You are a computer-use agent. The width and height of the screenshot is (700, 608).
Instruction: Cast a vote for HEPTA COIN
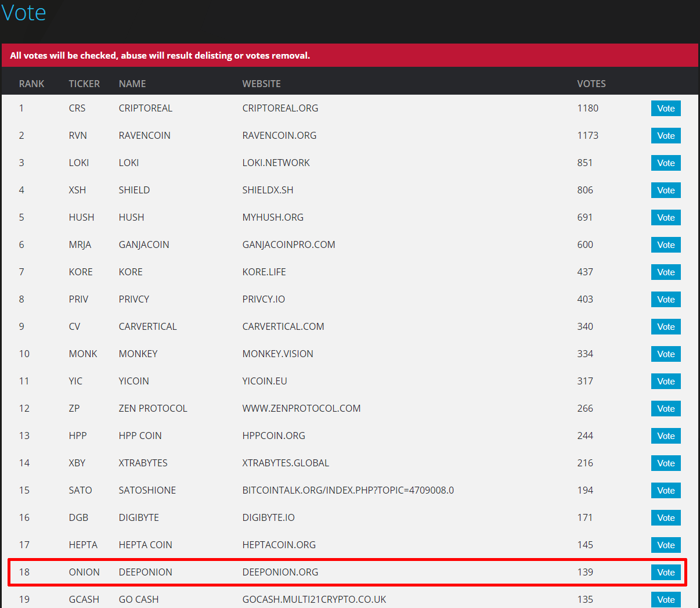(x=666, y=545)
